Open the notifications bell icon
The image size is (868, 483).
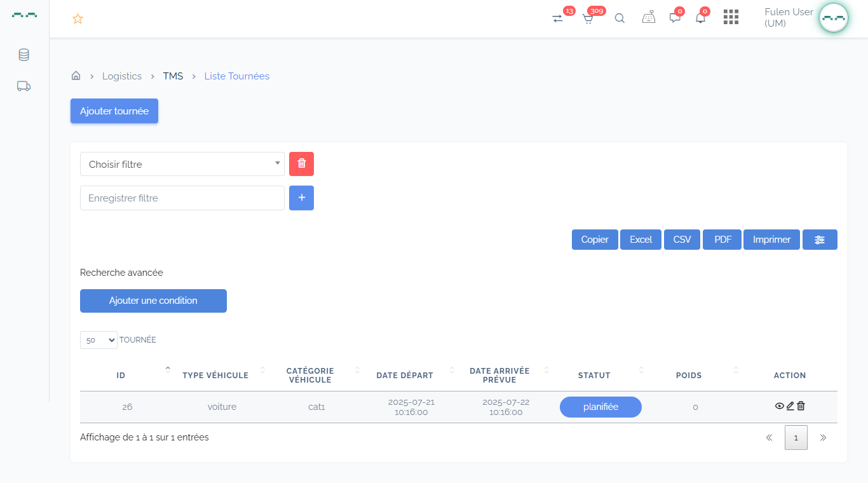(x=700, y=18)
